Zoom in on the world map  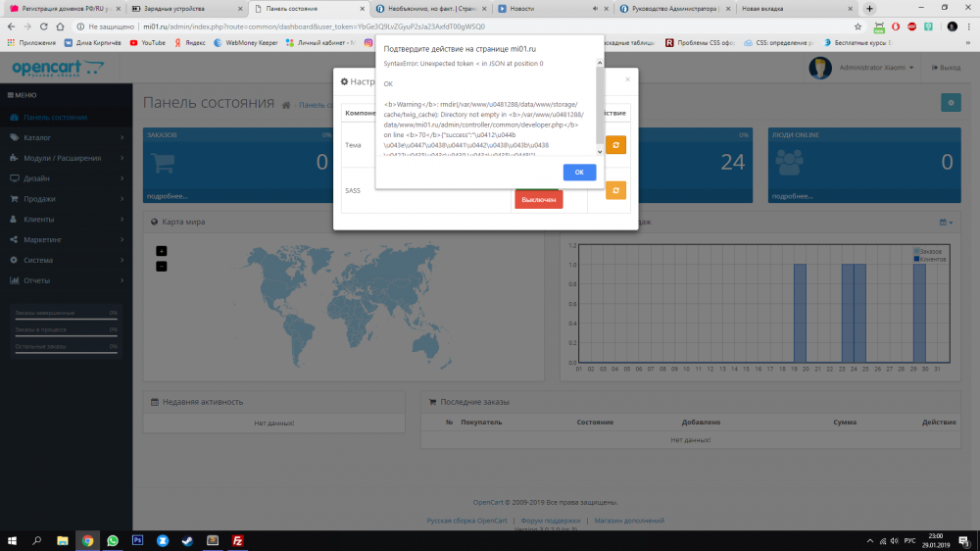(162, 251)
